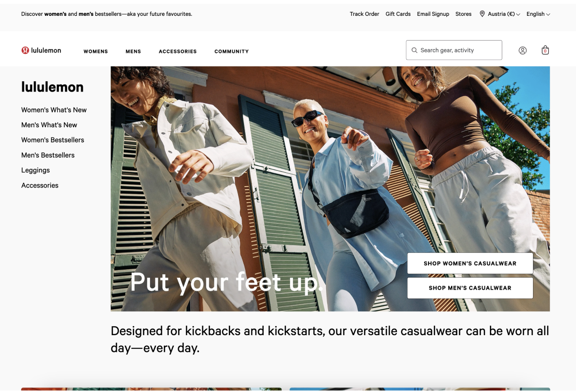This screenshot has width=576, height=392.
Task: Open the account profile icon
Action: (x=523, y=50)
